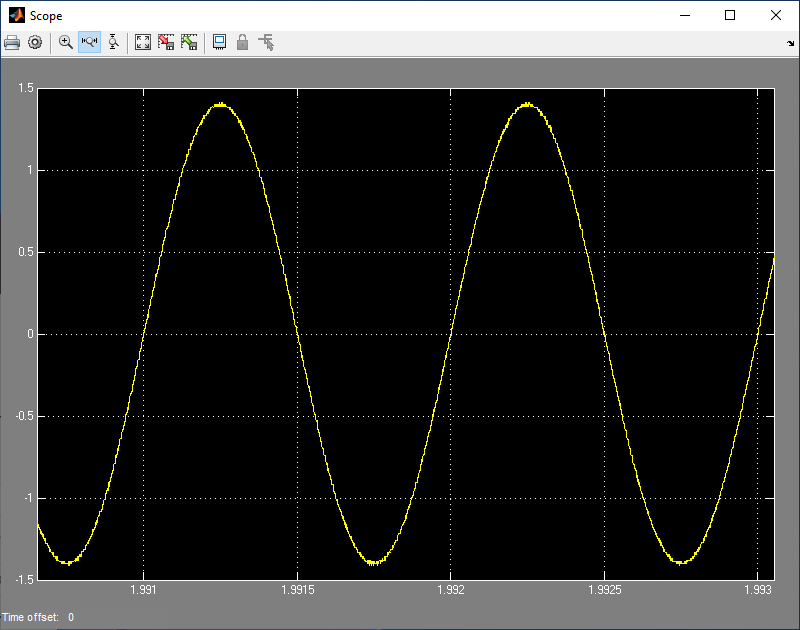The height and width of the screenshot is (630, 800).
Task: Click the Time offset label
Action: point(31,617)
